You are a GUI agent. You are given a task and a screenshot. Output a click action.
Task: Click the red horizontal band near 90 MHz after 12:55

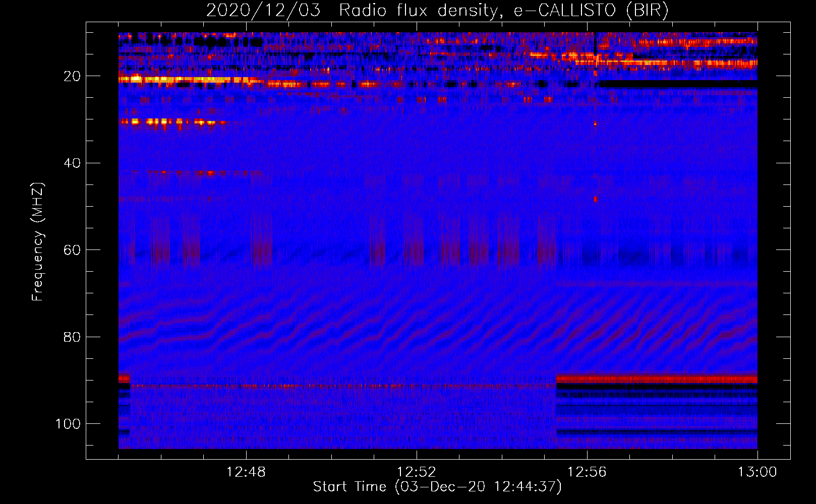[x=657, y=379]
